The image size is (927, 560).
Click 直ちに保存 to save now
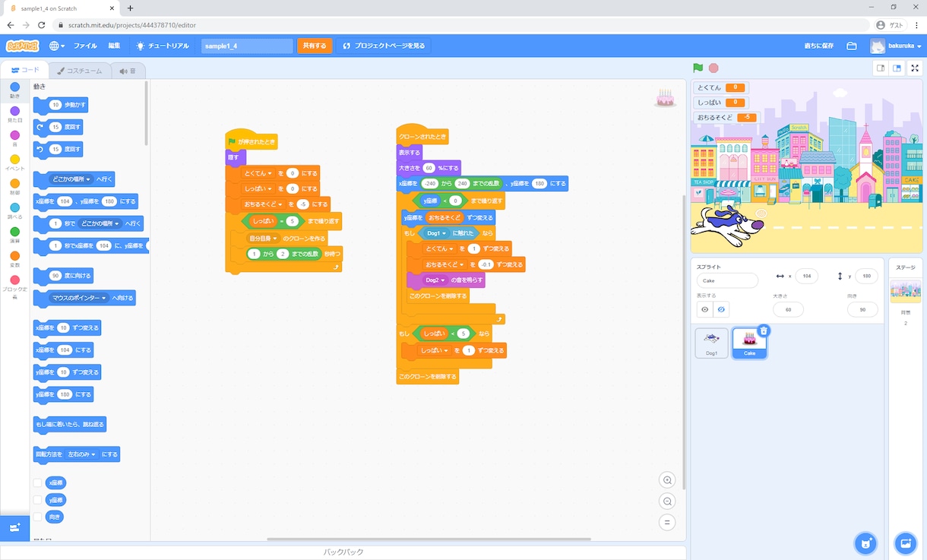coord(819,46)
